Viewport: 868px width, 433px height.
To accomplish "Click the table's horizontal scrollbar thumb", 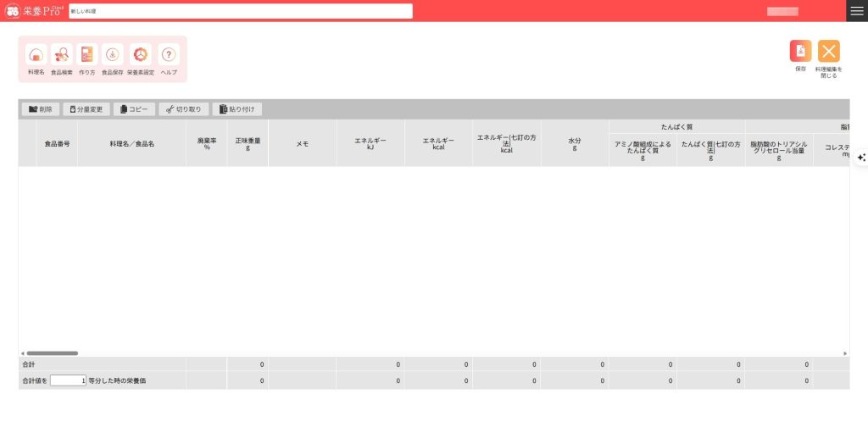I will pyautogui.click(x=52, y=353).
